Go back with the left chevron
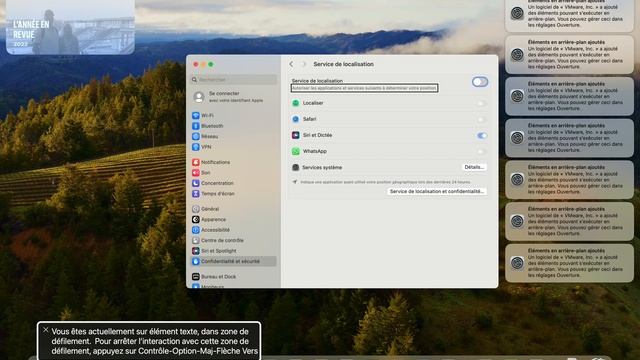The image size is (640, 360). tap(291, 64)
